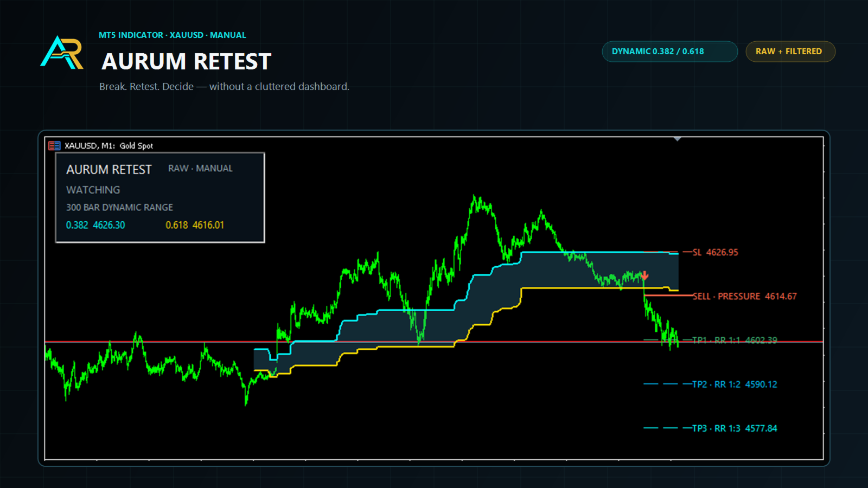Screen dimensions: 868x488
Task: Click the WATCHING status text
Action: click(93, 190)
